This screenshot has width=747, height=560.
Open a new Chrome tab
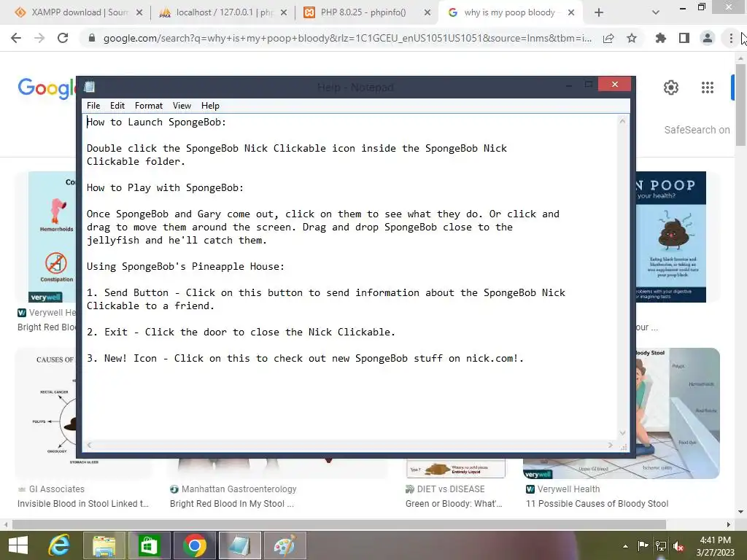tap(599, 13)
